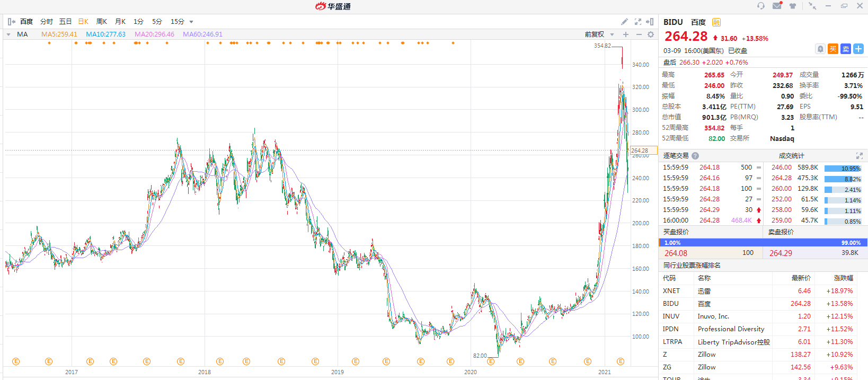The height and width of the screenshot is (380, 868).
Task: Switch to 5分 five-minute chart
Action: [157, 22]
